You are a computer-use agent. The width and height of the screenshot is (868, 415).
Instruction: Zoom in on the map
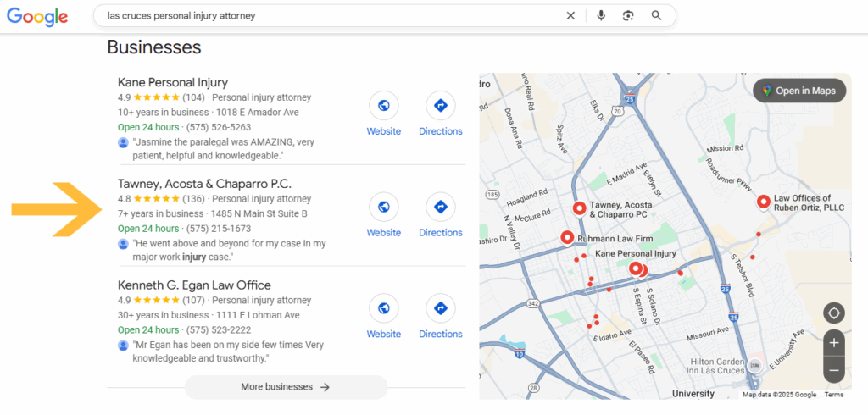click(x=834, y=343)
